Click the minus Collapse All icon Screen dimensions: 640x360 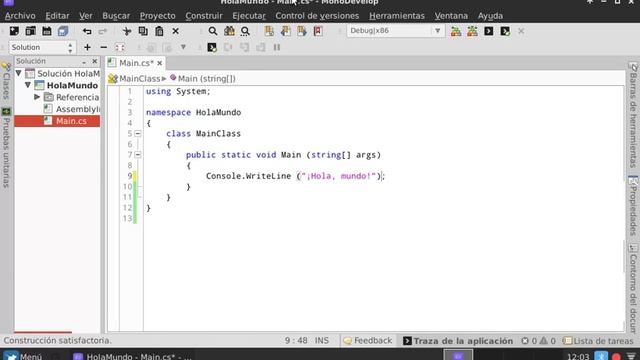pos(104,47)
